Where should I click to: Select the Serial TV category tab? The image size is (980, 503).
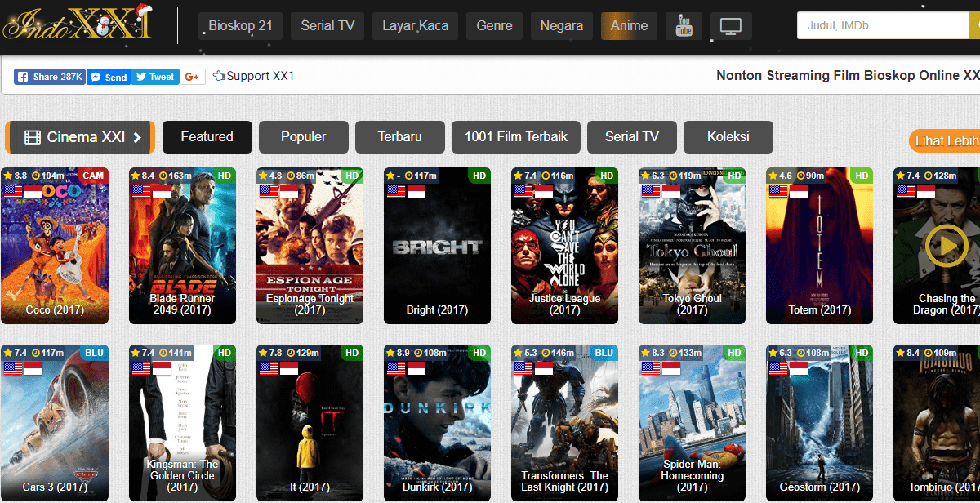(x=632, y=137)
